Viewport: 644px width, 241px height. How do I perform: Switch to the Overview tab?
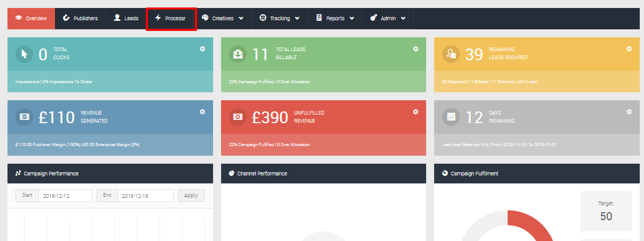pyautogui.click(x=32, y=18)
